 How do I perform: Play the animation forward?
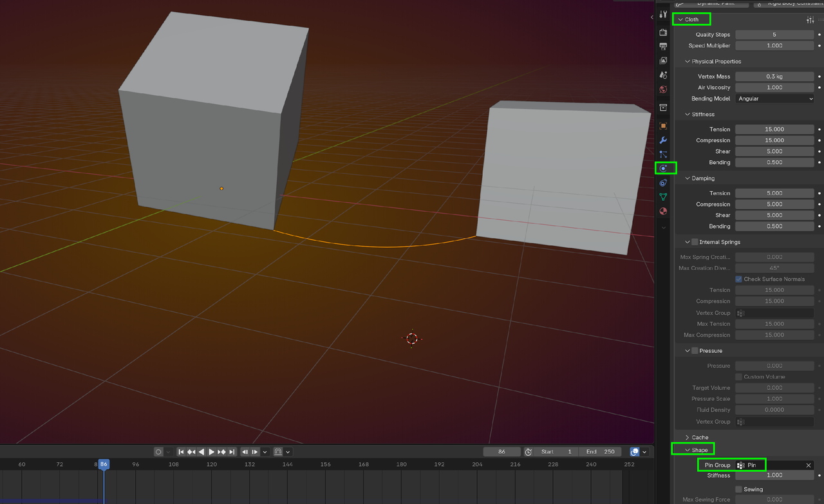pos(211,452)
